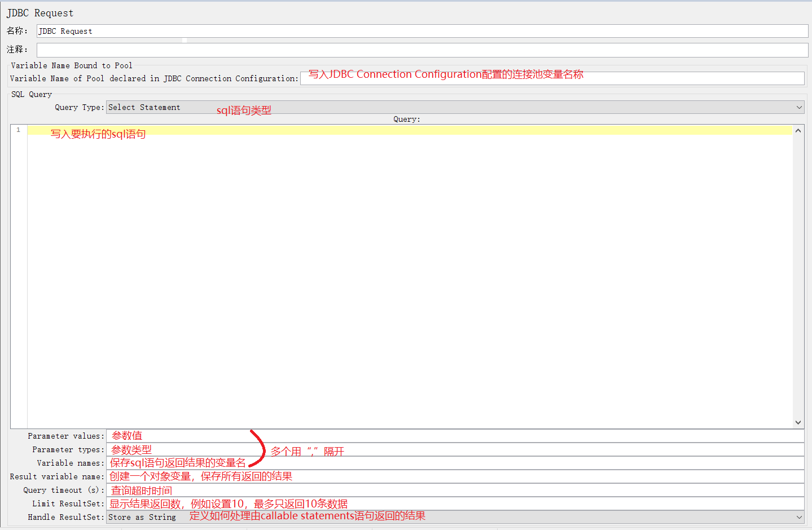Click the query editor scroll-up arrow
Image resolution: width=812 pixels, height=530 pixels.
click(x=798, y=131)
